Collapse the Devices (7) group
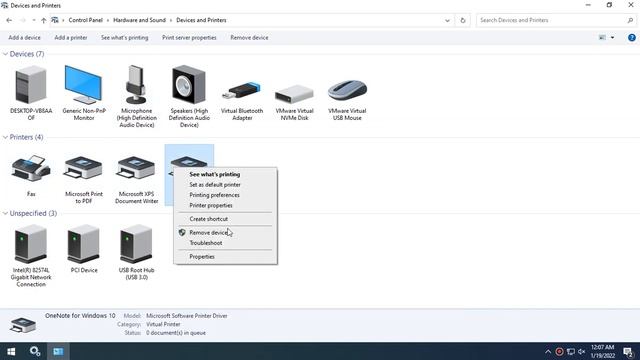 tap(5, 54)
